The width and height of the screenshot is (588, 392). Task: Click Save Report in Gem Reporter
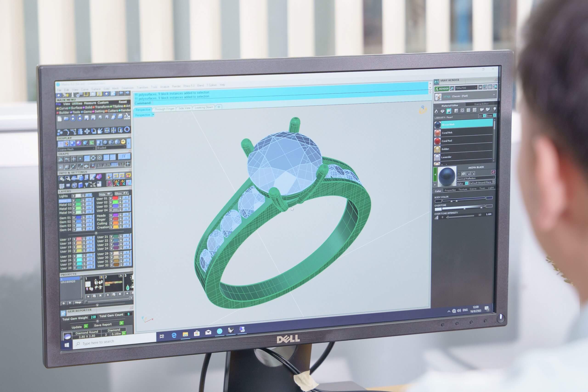(103, 325)
